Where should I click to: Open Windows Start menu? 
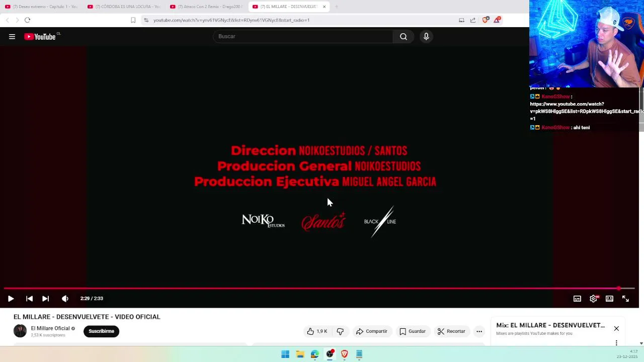point(285,354)
